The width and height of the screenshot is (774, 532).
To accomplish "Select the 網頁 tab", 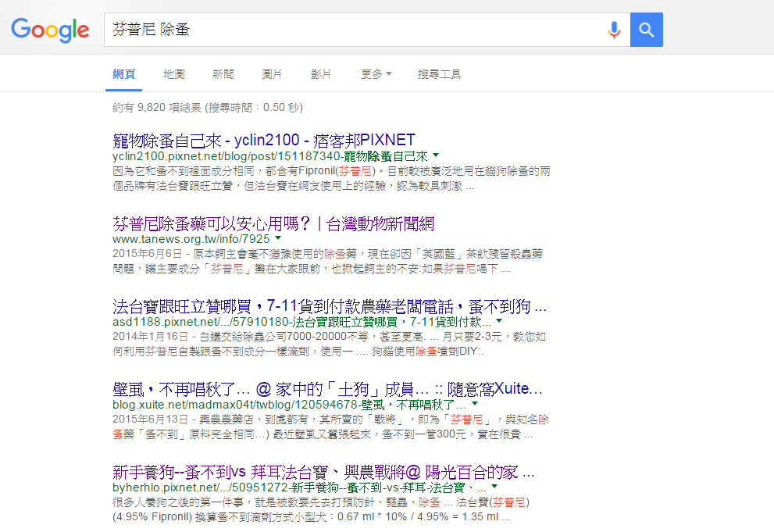I will (x=124, y=74).
